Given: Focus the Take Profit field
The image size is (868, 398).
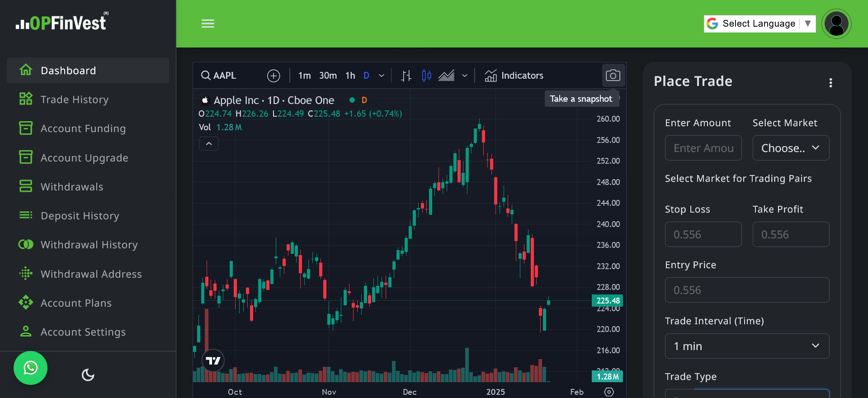Looking at the screenshot, I should [x=791, y=234].
